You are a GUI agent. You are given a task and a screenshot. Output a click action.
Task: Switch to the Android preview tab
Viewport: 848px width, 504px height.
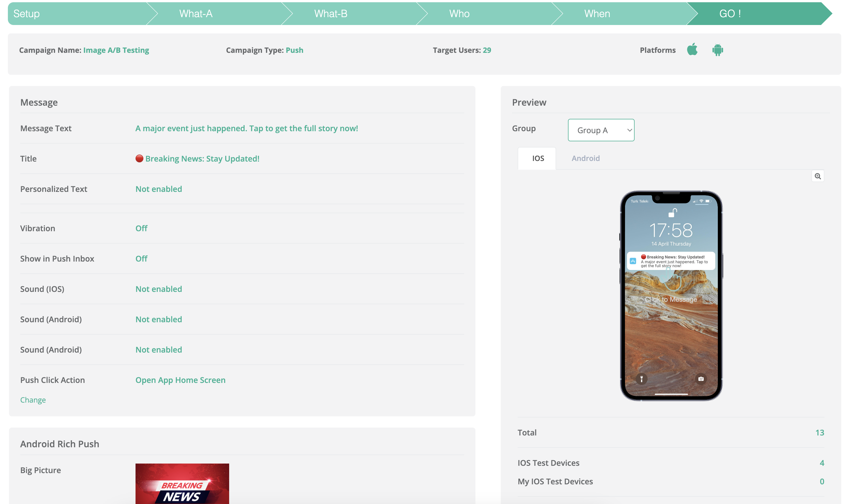point(585,158)
